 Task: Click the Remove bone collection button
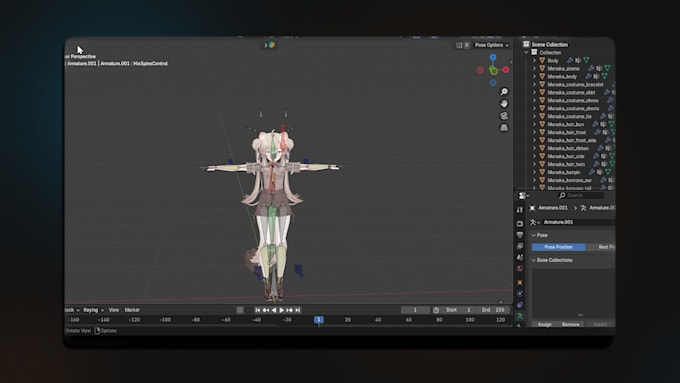(x=570, y=324)
